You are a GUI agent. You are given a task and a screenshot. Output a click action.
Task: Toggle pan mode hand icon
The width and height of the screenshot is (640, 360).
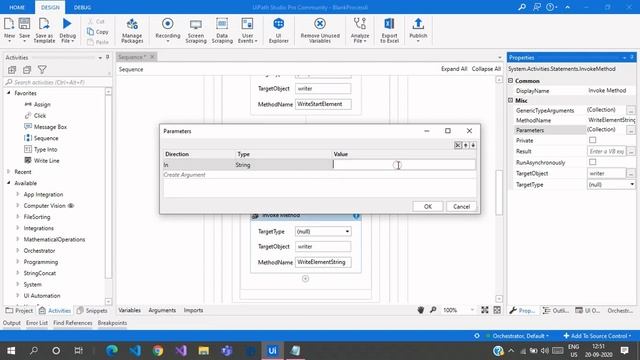coord(421,310)
